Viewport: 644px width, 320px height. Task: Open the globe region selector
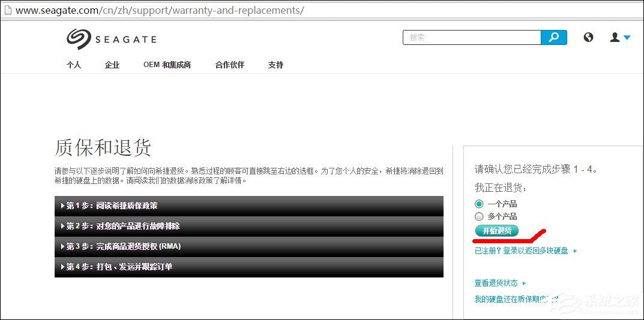tap(588, 37)
